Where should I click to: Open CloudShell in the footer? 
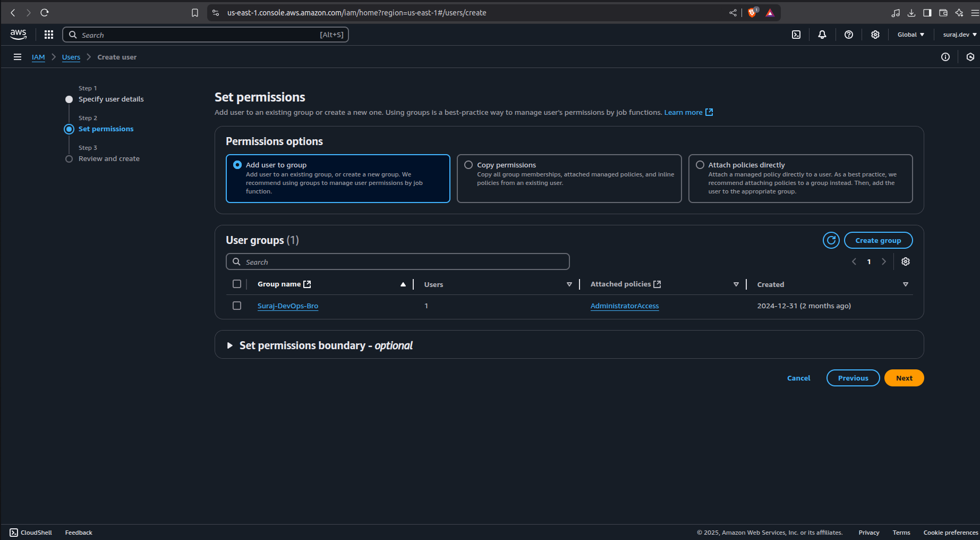[31, 533]
